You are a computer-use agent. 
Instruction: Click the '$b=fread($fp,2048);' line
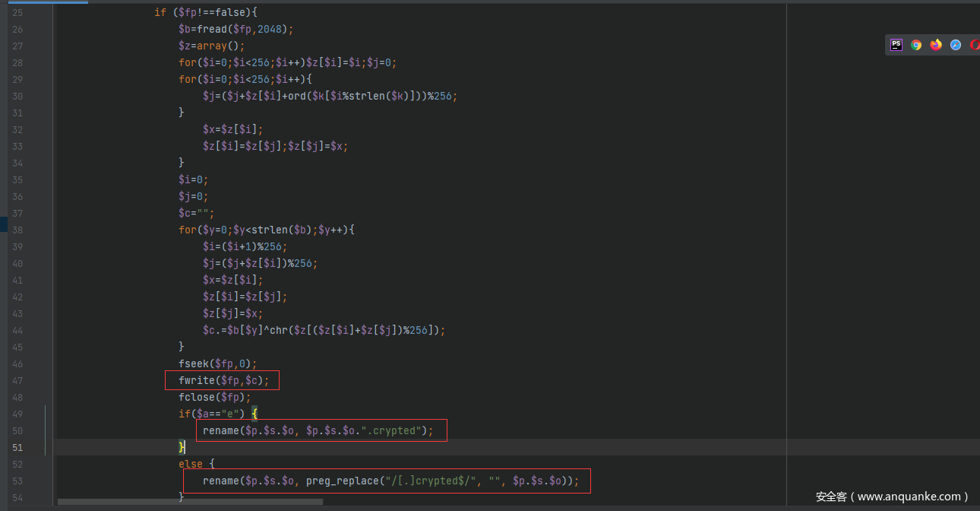coord(236,29)
